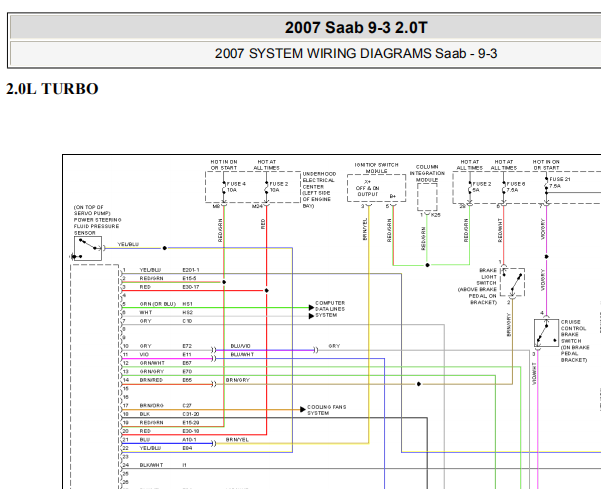Click connector code 'E201-1' on pin 1

coord(190,270)
